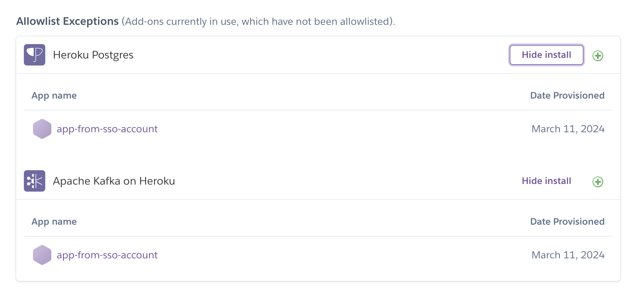Open app-from-sso-account link under Apache Kafka

107,255
